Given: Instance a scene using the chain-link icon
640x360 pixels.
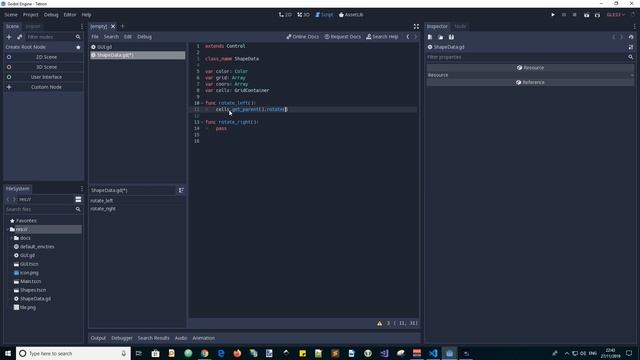Looking at the screenshot, I should (x=19, y=37).
